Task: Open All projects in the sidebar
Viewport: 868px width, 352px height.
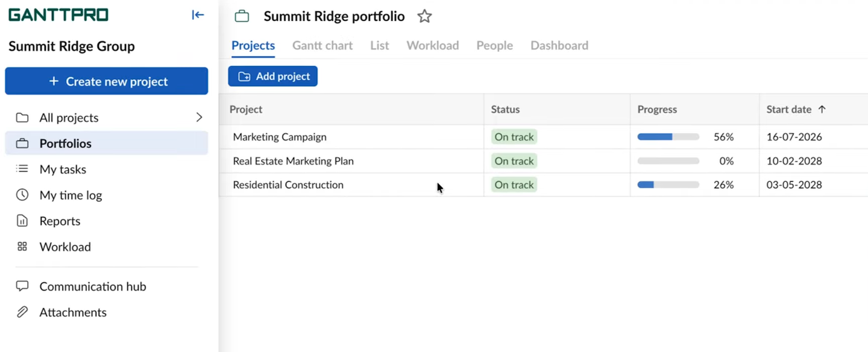Action: (x=107, y=118)
